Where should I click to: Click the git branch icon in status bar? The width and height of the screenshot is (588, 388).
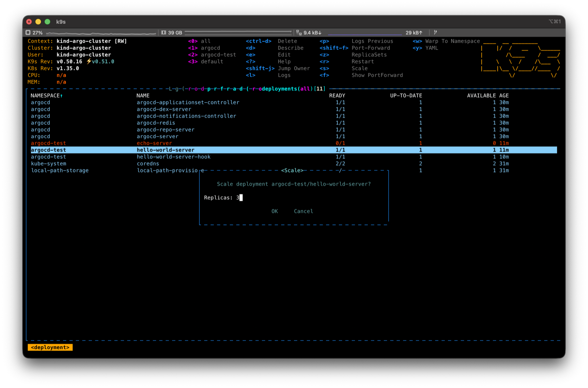435,33
